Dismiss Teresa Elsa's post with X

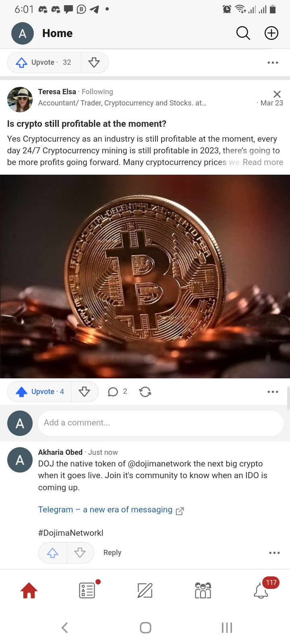[277, 94]
